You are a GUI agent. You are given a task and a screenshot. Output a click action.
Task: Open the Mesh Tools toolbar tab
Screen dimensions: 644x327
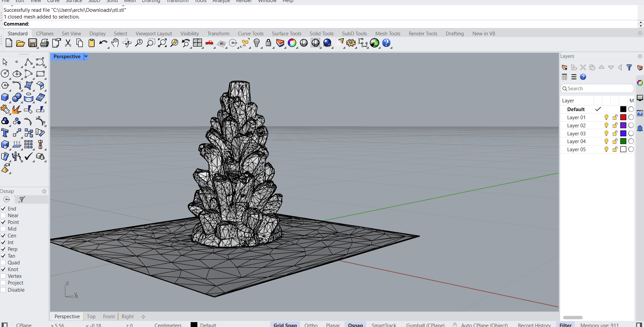(x=388, y=34)
